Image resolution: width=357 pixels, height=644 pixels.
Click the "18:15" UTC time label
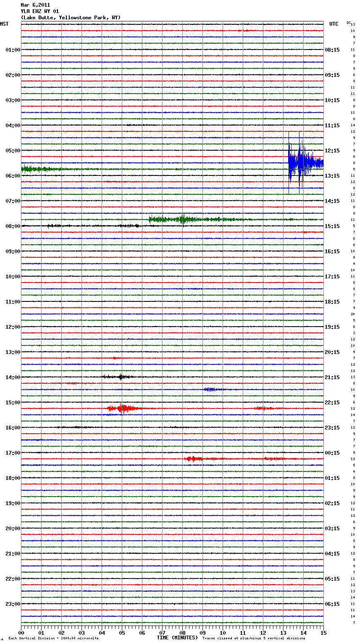[x=332, y=302]
